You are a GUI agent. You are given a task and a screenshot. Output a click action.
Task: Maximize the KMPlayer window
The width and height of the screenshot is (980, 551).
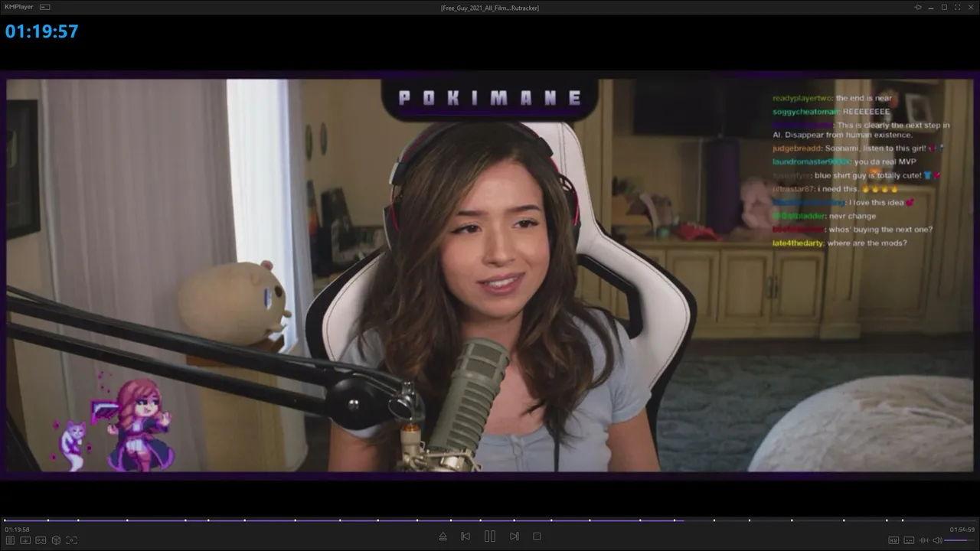944,7
